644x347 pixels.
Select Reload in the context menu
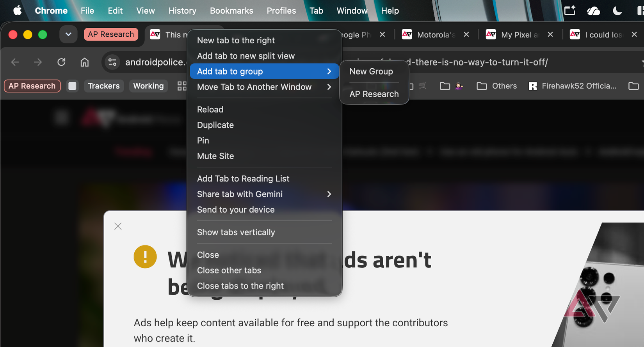coord(264,109)
